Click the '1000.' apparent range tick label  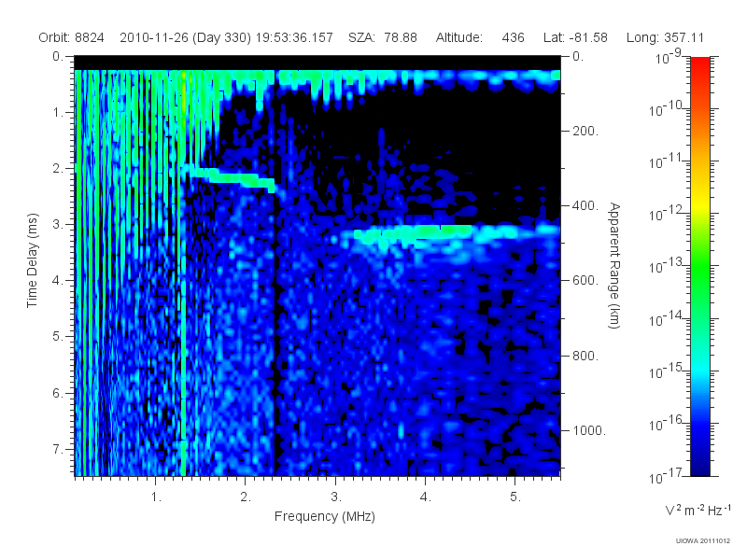[x=589, y=430]
